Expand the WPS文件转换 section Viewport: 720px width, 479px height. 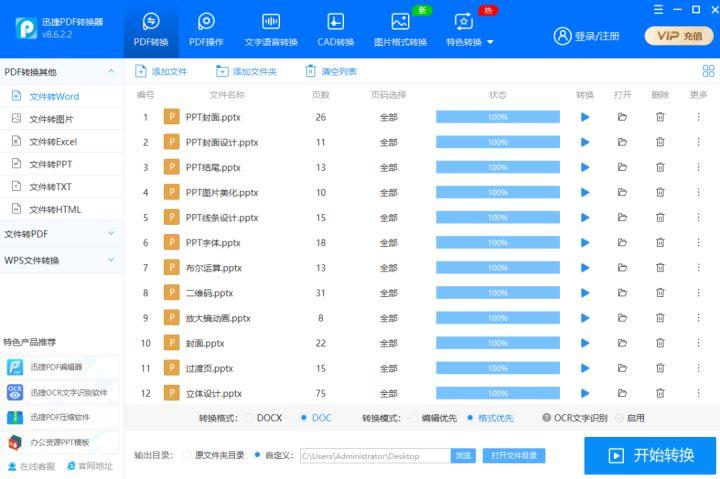(x=60, y=260)
